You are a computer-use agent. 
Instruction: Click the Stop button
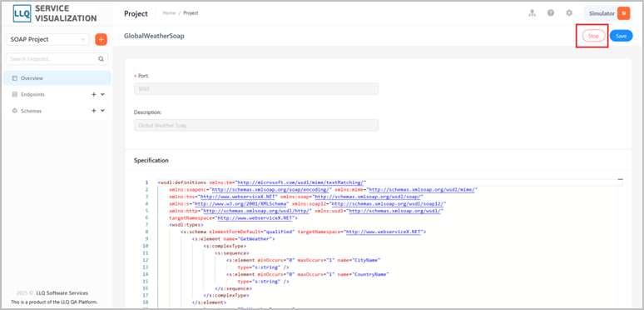coord(593,36)
